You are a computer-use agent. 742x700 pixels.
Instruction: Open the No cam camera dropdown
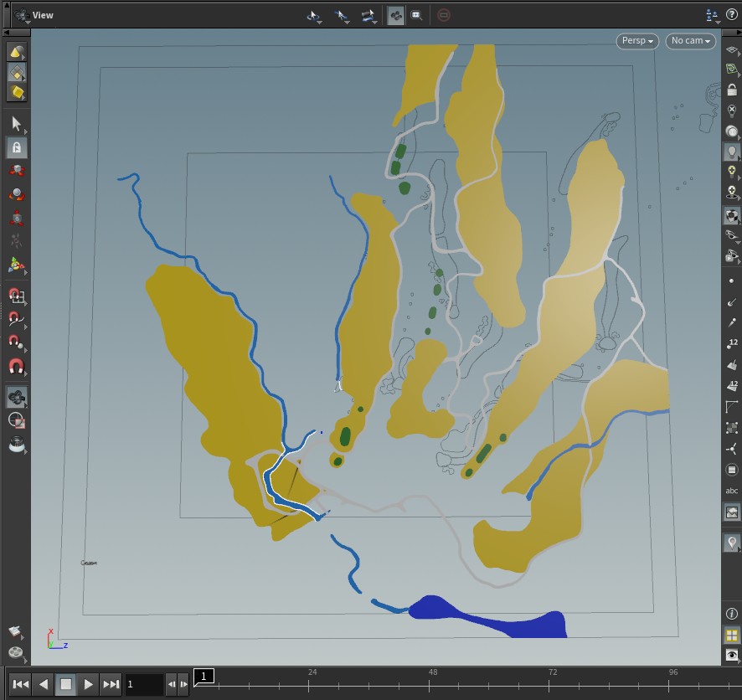[691, 41]
